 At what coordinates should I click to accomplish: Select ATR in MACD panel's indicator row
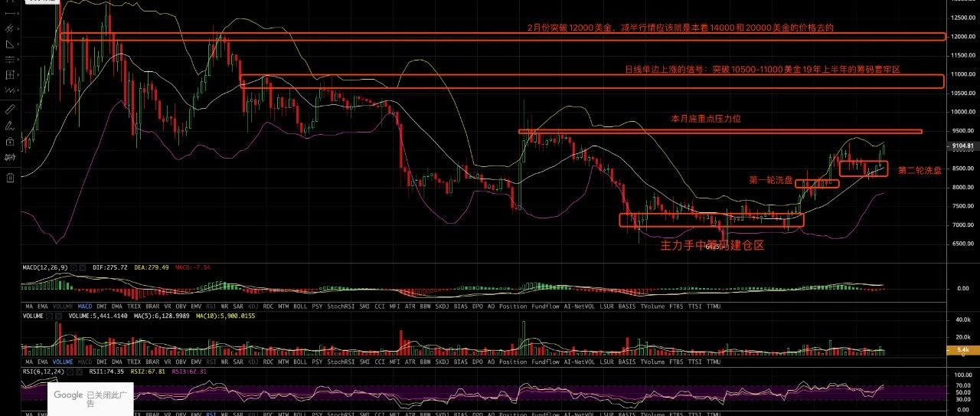[410, 306]
